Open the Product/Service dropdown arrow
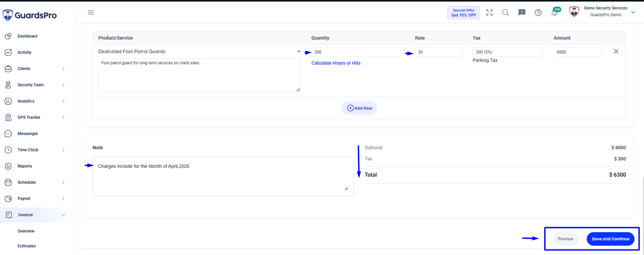 pyautogui.click(x=299, y=51)
